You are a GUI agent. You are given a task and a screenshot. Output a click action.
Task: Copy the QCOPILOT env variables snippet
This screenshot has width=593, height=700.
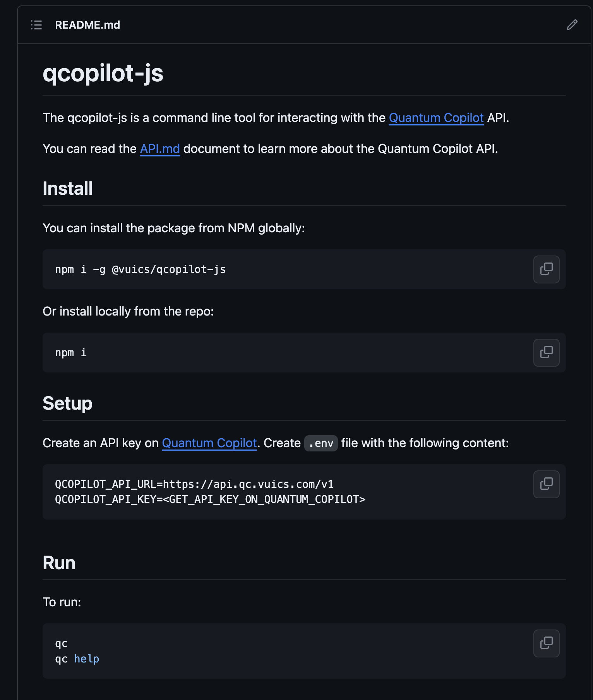pyautogui.click(x=546, y=484)
